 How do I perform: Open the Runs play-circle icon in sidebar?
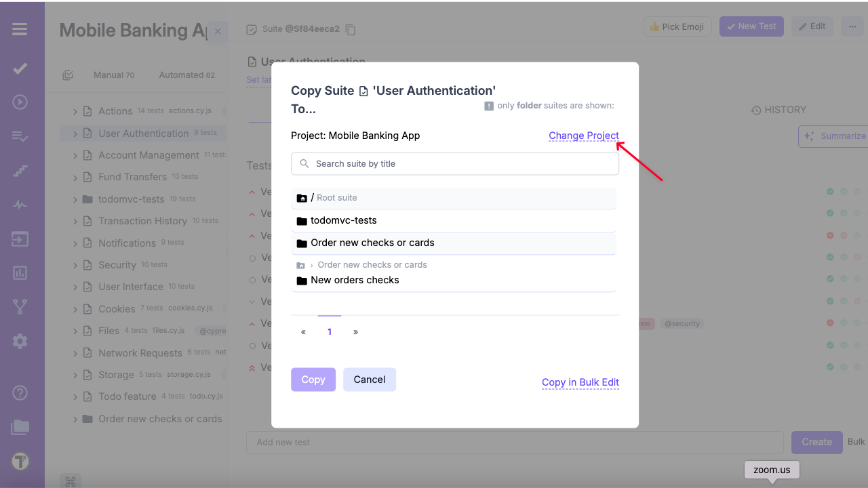20,102
